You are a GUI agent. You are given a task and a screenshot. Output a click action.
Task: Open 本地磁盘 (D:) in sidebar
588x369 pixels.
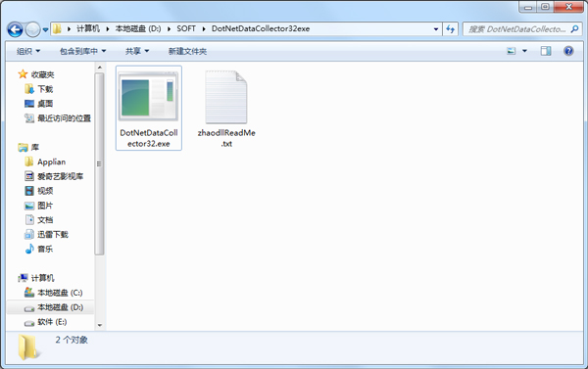(60, 307)
